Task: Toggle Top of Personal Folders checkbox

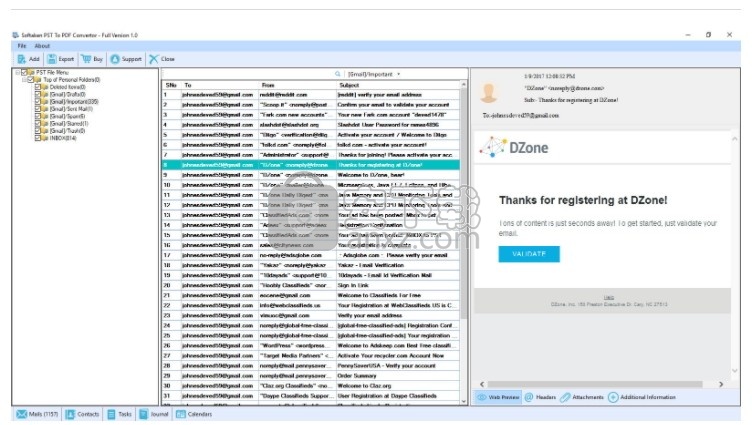Action: point(31,80)
